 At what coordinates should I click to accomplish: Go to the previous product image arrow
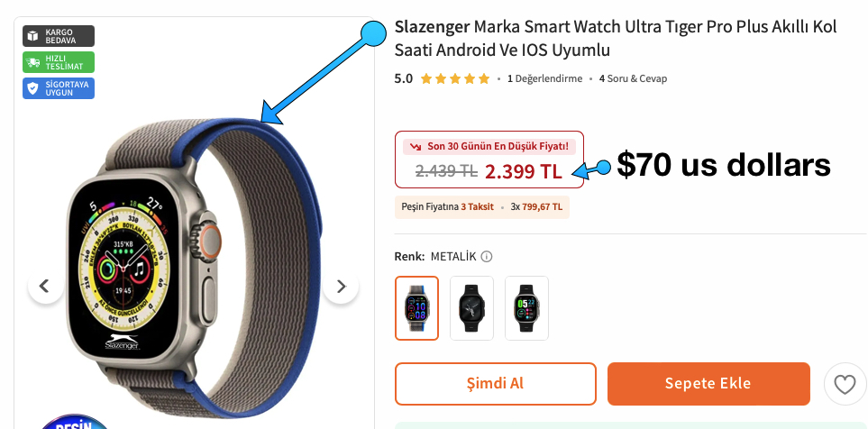pos(45,287)
